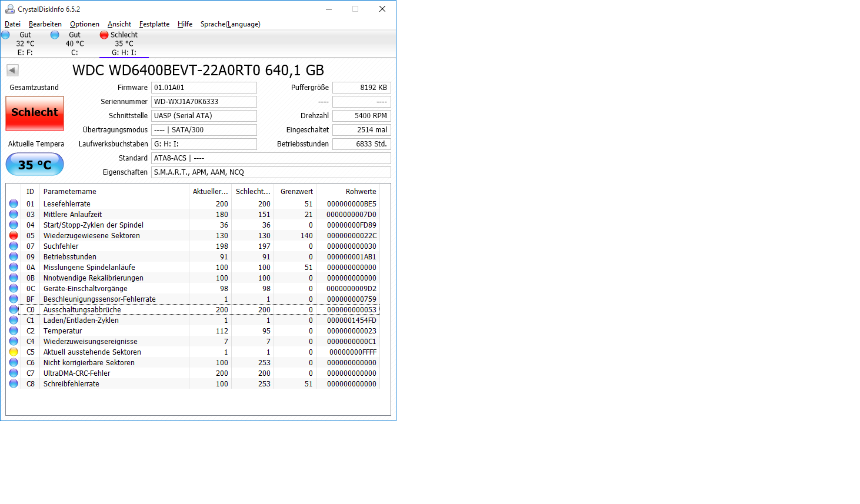Click the Eingeschaltet value 2514 mal
Viewport: 860px width, 504px height.
pyautogui.click(x=362, y=130)
